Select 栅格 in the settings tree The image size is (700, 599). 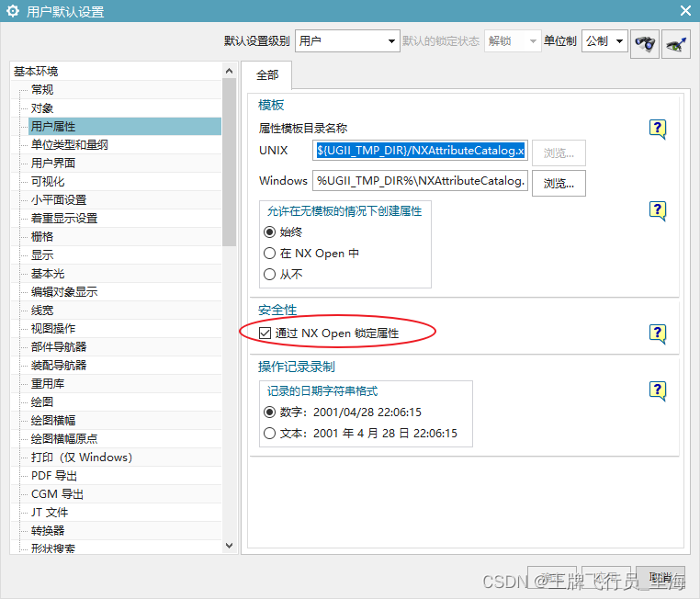tap(42, 236)
